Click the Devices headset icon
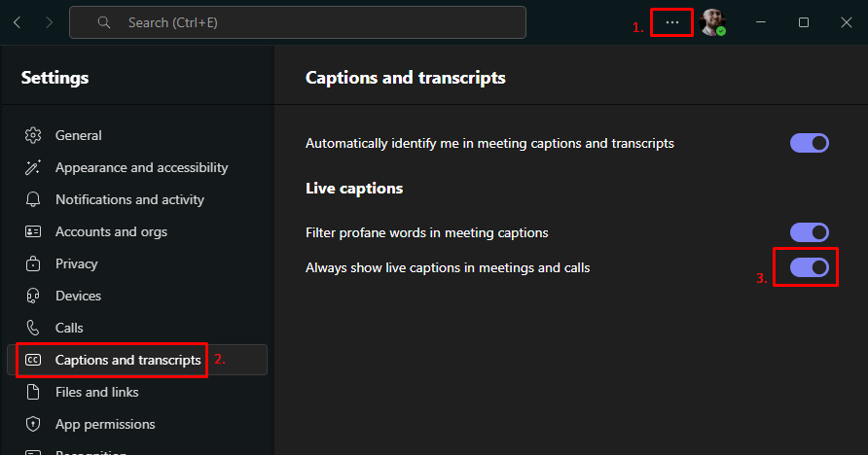Viewport: 868px width, 455px height. 33,296
